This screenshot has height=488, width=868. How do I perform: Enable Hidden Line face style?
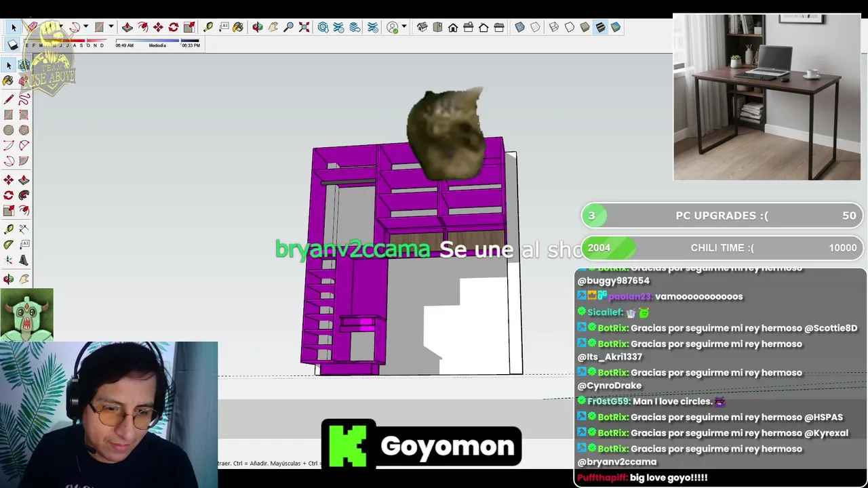570,27
